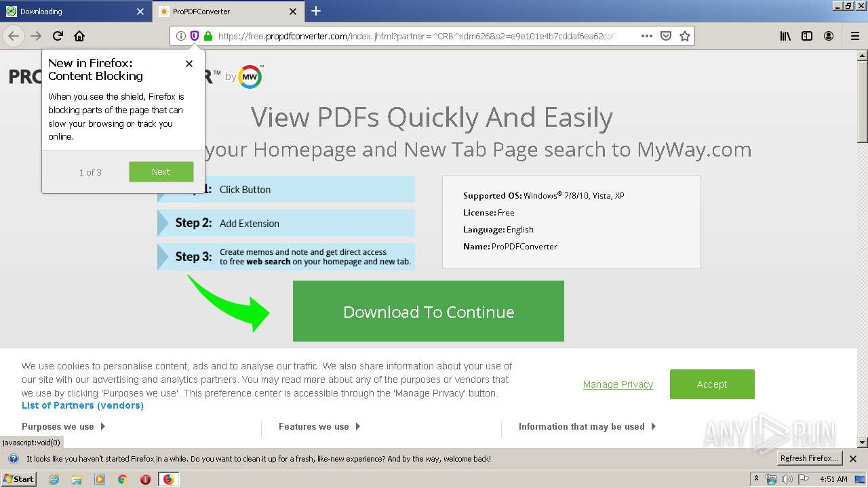Close the ProPDFConverter tab
Image resolution: width=868 pixels, height=488 pixels.
293,12
